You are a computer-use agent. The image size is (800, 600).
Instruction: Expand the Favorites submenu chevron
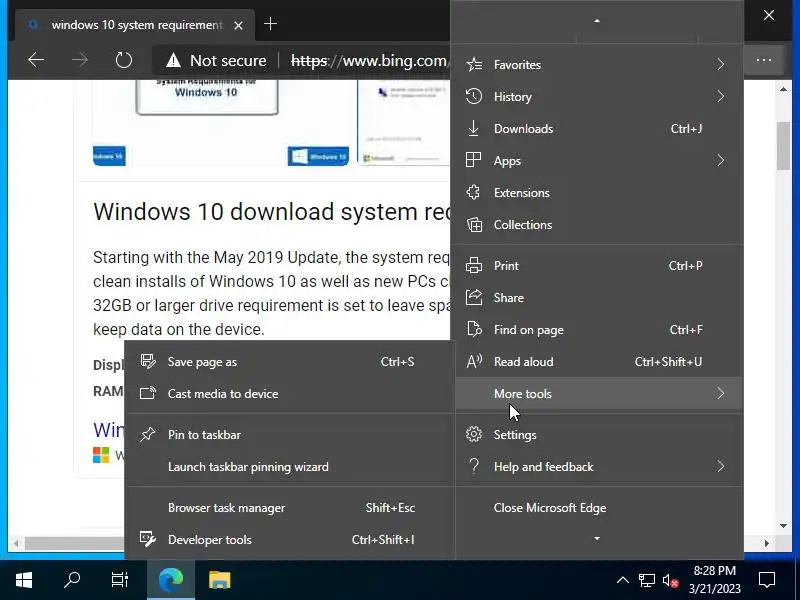tap(720, 64)
